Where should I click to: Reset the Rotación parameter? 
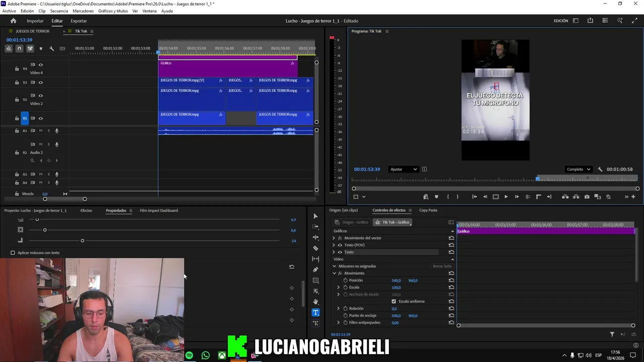[x=451, y=308]
